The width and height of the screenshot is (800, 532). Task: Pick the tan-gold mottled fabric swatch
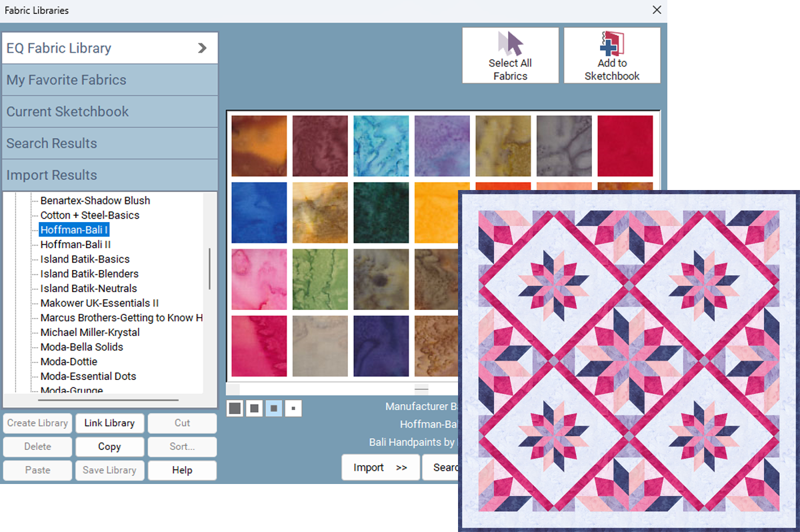pyautogui.click(x=320, y=213)
